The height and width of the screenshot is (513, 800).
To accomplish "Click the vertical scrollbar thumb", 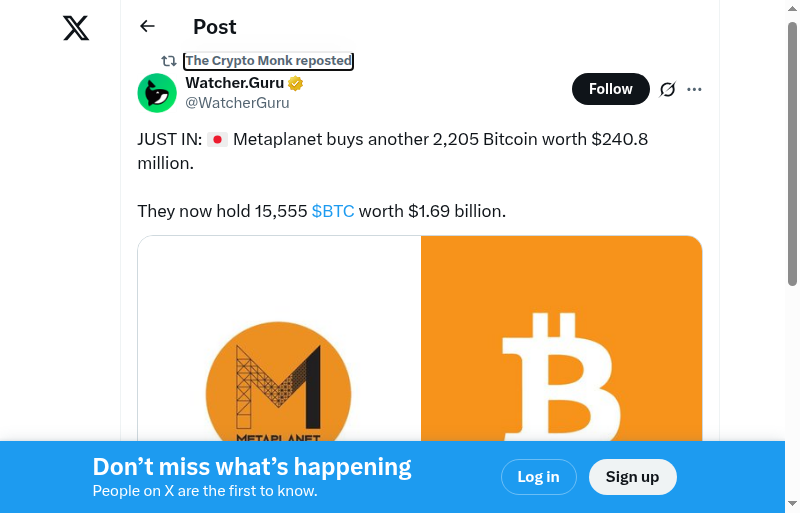I will (792, 150).
